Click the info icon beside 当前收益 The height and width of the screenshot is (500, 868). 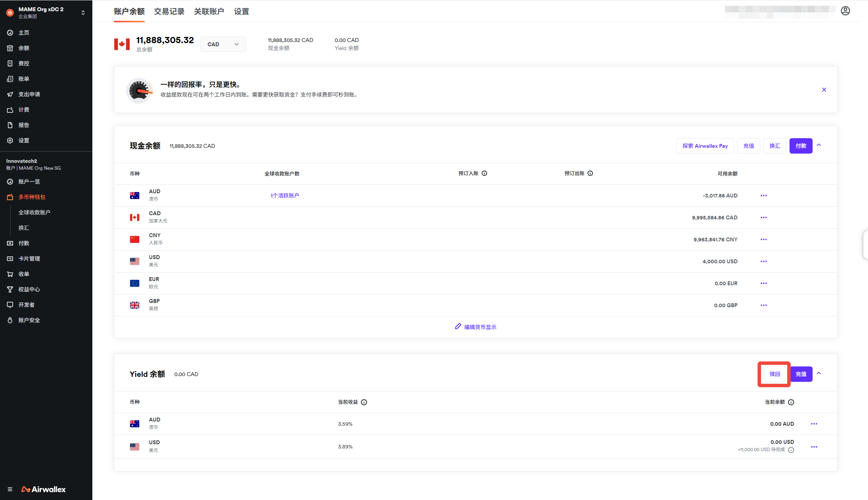point(364,402)
